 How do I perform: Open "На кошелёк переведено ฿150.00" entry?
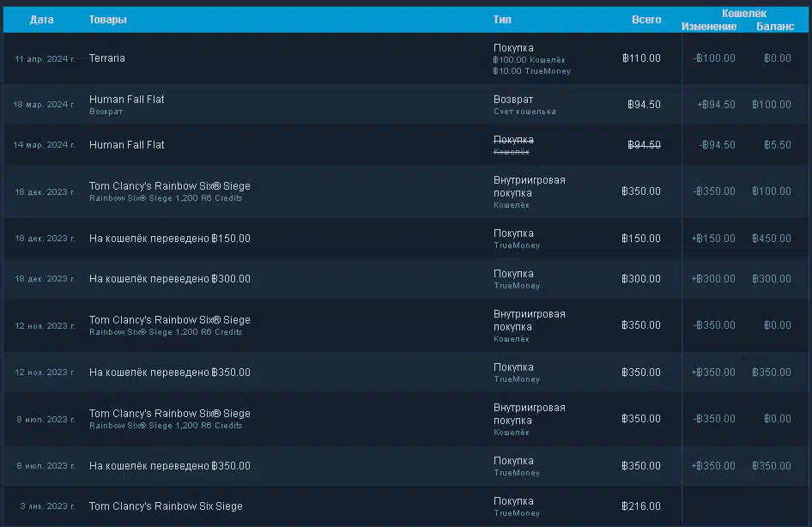pos(169,239)
